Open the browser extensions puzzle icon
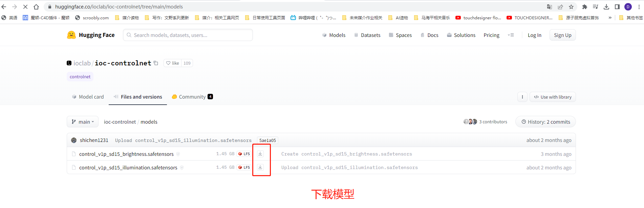Viewport: 644px width, 208px height. 585,7
